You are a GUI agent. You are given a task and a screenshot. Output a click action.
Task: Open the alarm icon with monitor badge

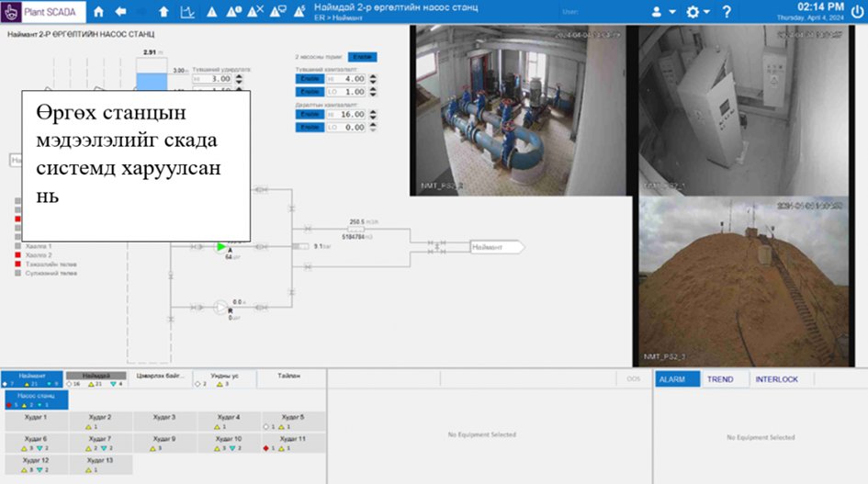[x=277, y=11]
